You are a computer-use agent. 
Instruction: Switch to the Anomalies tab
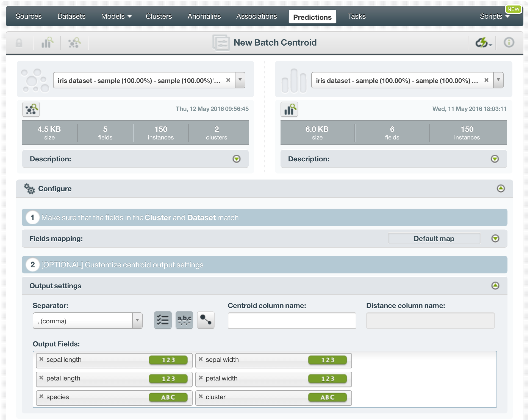(204, 16)
